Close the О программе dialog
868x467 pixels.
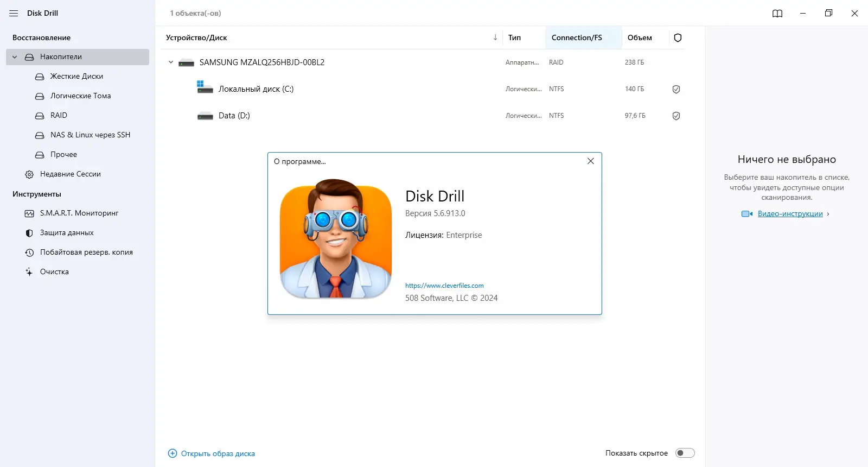(591, 161)
